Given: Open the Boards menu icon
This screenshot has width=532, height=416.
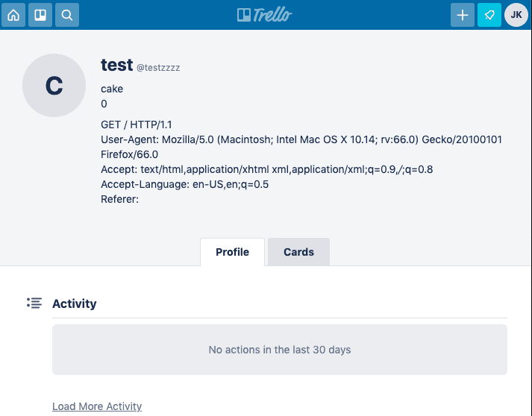Looking at the screenshot, I should coord(40,15).
